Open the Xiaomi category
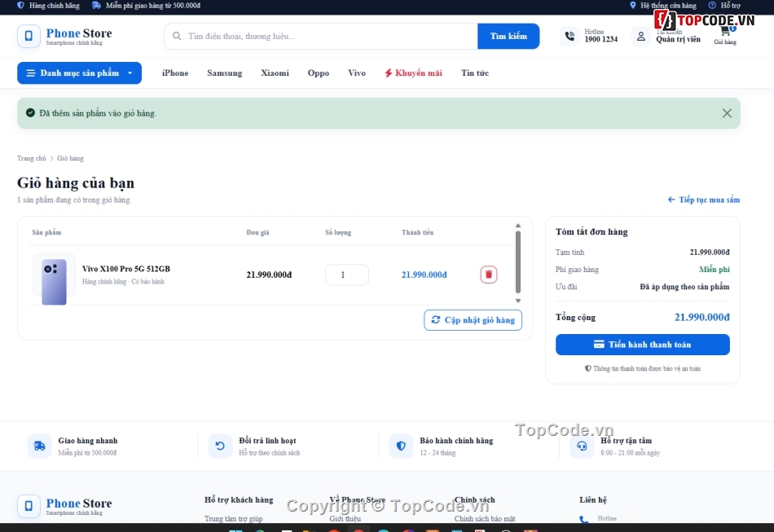The height and width of the screenshot is (532, 774). tap(275, 73)
